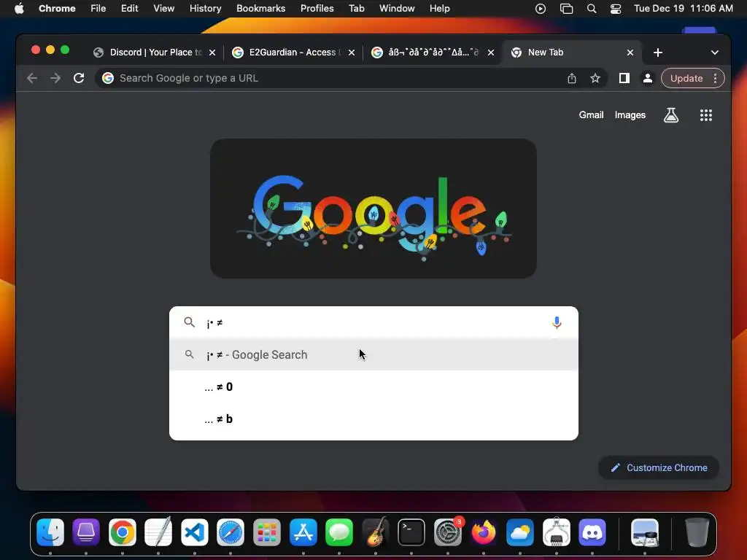Choose the "≠ b" suggestion
The height and width of the screenshot is (560, 747).
(x=373, y=419)
